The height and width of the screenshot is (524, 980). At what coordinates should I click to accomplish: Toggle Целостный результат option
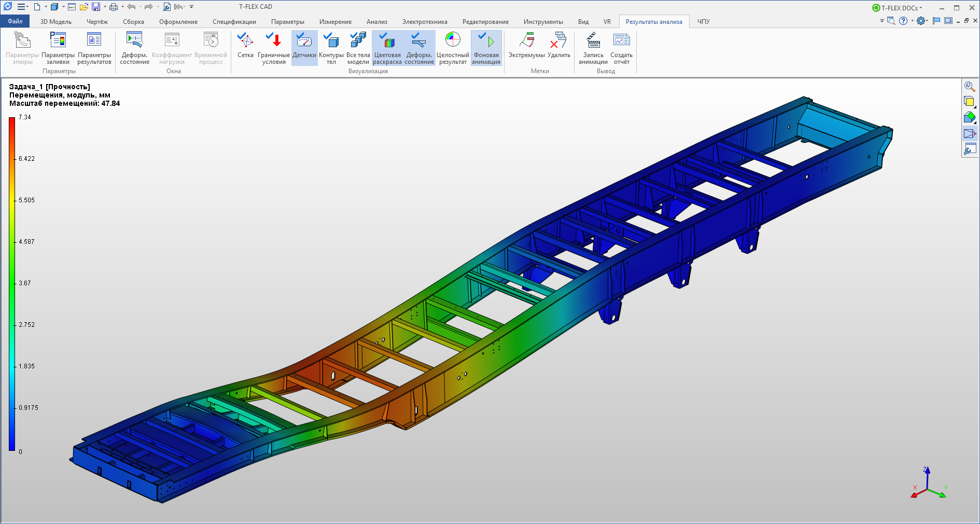click(453, 48)
